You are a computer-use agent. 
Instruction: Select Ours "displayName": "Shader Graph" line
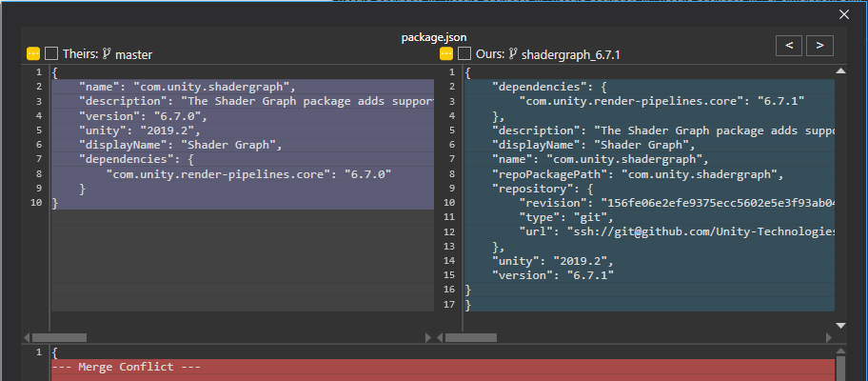[x=649, y=145]
